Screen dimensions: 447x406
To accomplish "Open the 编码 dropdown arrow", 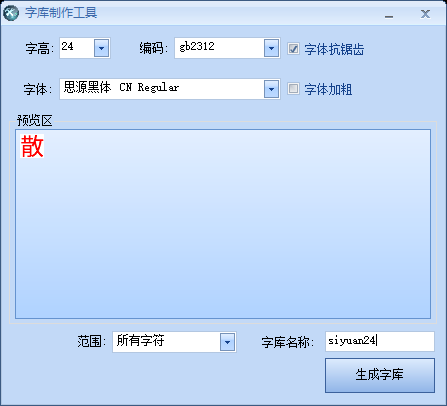I will point(271,48).
